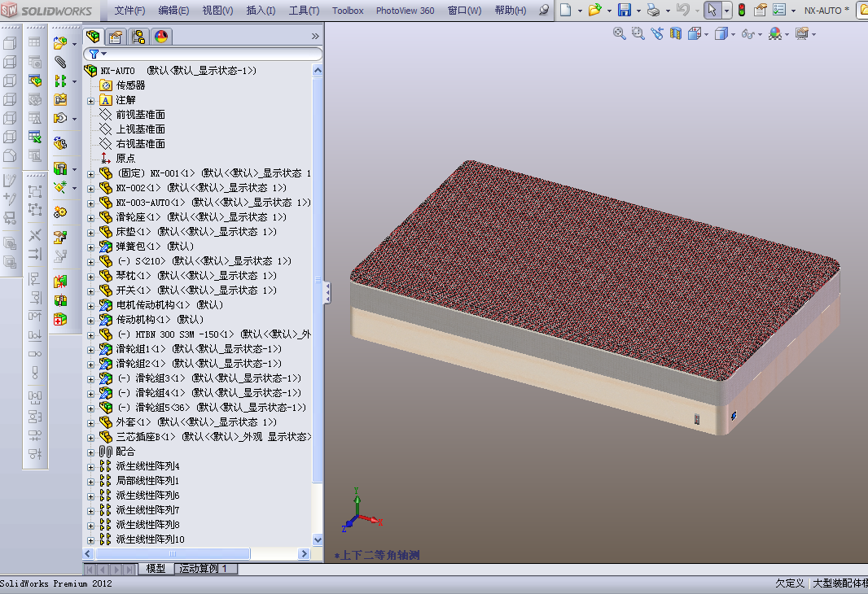Click the Open folder icon
The width and height of the screenshot is (868, 594).
595,10
